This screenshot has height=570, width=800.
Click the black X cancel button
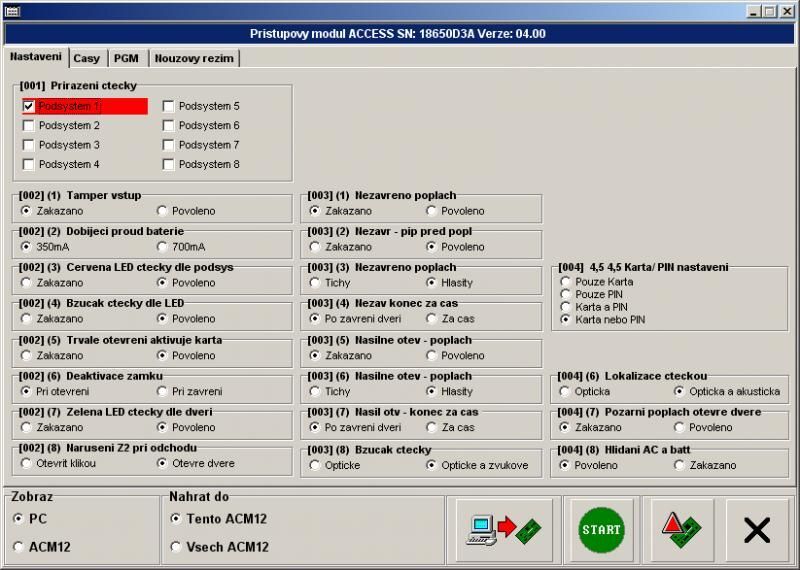(x=757, y=530)
